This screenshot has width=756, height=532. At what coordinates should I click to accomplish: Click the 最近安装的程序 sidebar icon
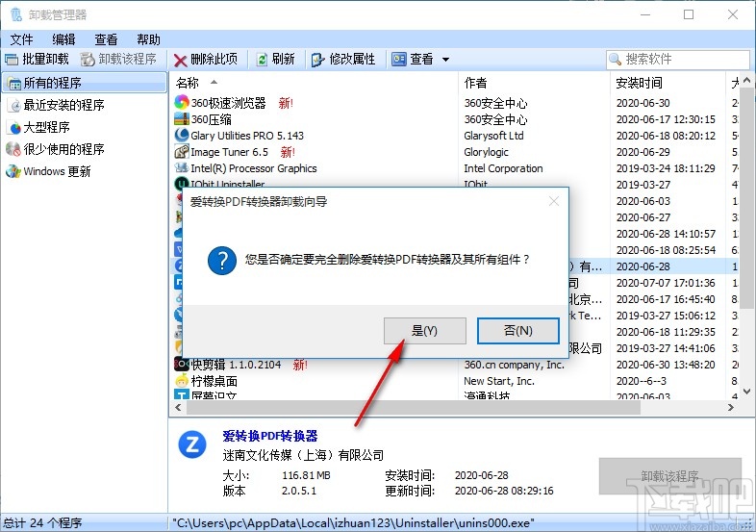click(x=15, y=105)
